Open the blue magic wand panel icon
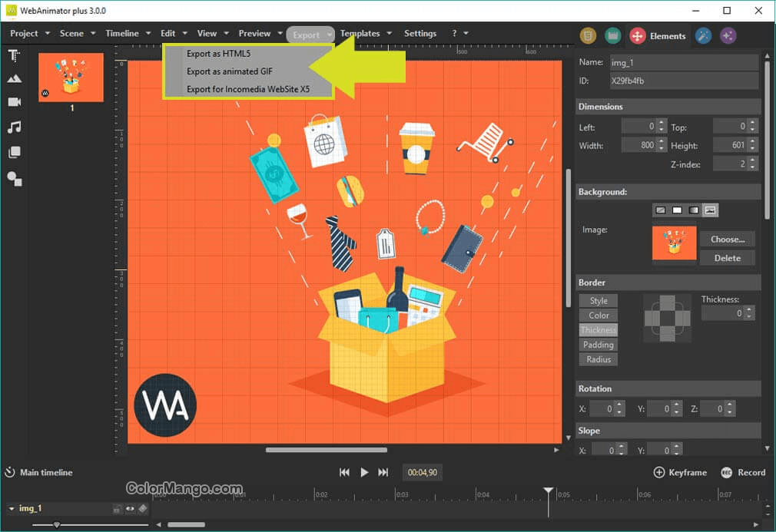This screenshot has width=776, height=532. 702,35
